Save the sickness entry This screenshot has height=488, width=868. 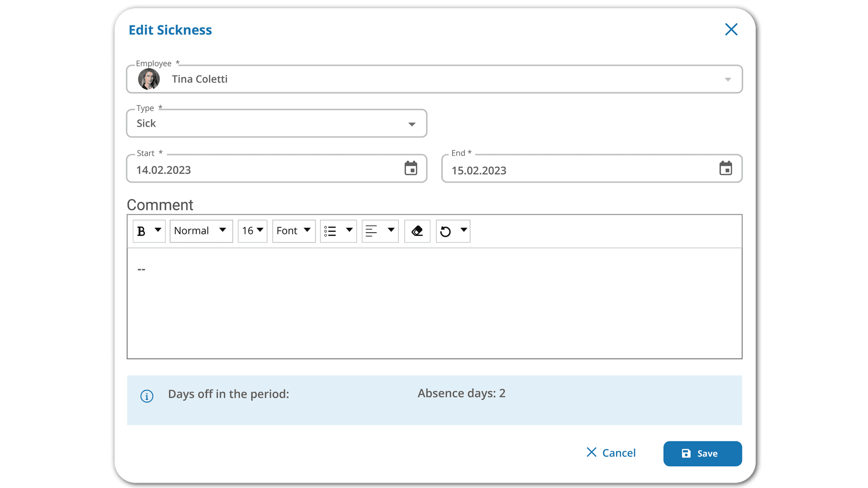(703, 454)
